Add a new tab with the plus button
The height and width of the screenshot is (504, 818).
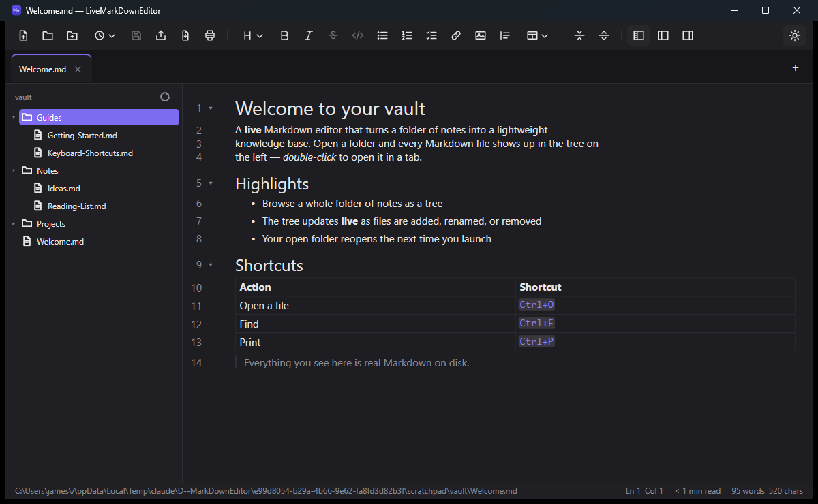[796, 67]
